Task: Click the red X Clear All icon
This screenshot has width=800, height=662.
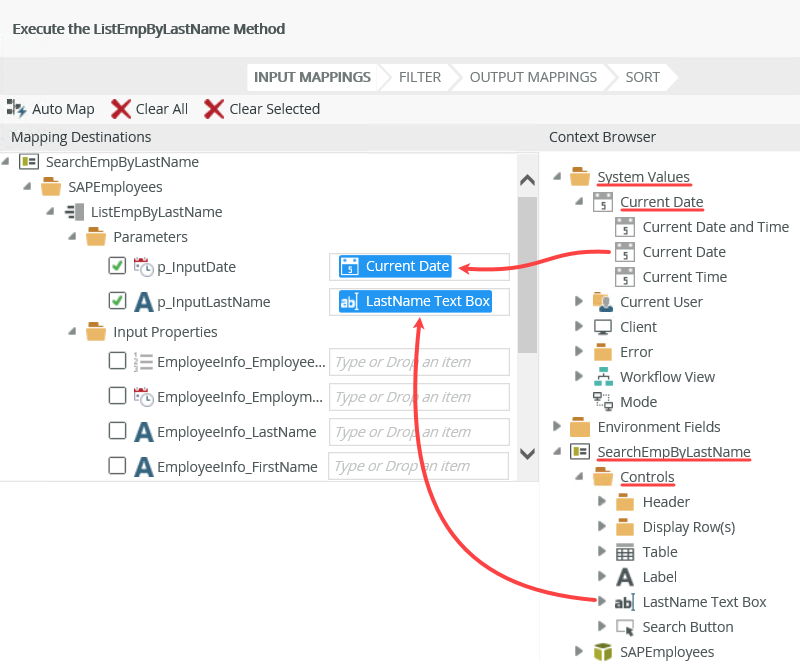Action: tap(121, 109)
